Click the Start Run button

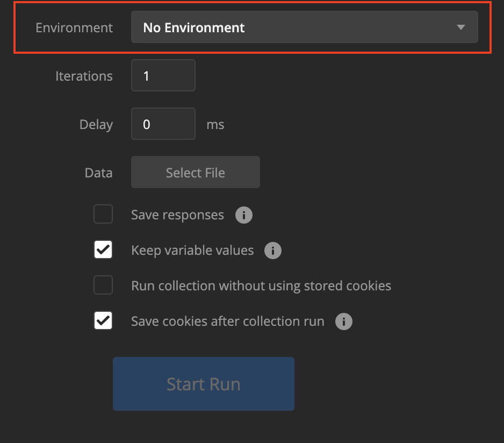coord(203,383)
